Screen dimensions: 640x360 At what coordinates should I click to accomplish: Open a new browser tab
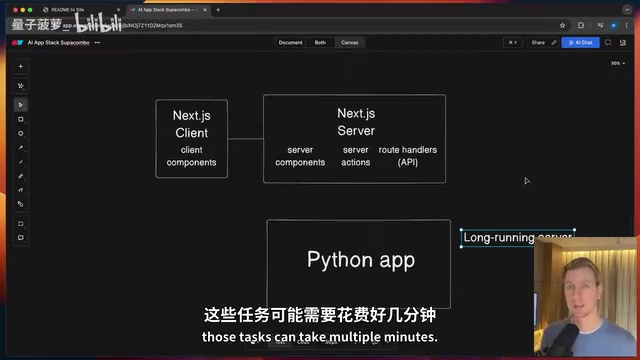pos(218,10)
